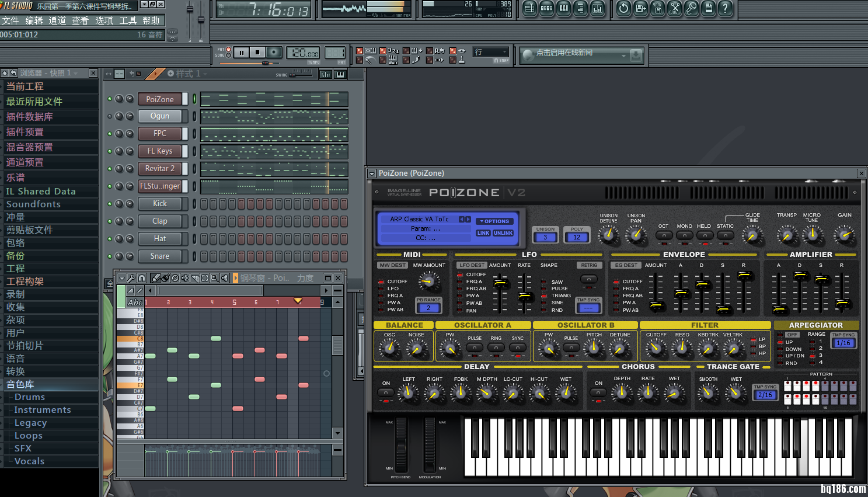The height and width of the screenshot is (497, 868).
Task: Click the PoiZone preset UNLINK button
Action: 503,233
